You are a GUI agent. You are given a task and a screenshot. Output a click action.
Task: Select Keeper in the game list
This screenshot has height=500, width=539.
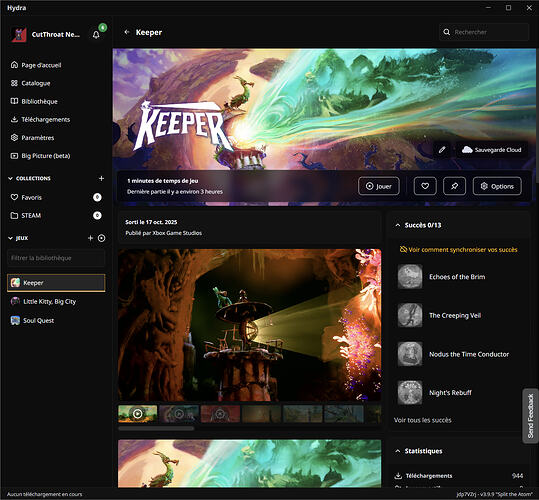[56, 283]
